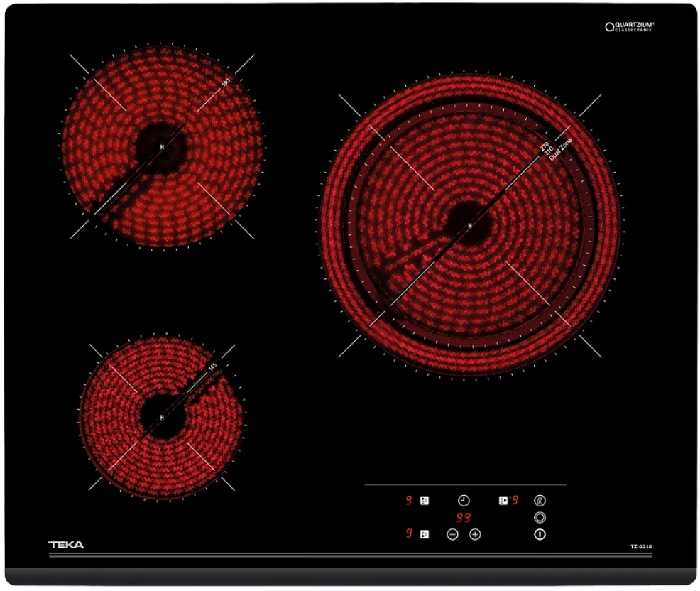
Task: Click the center of the large dual burner
Action: point(469,225)
